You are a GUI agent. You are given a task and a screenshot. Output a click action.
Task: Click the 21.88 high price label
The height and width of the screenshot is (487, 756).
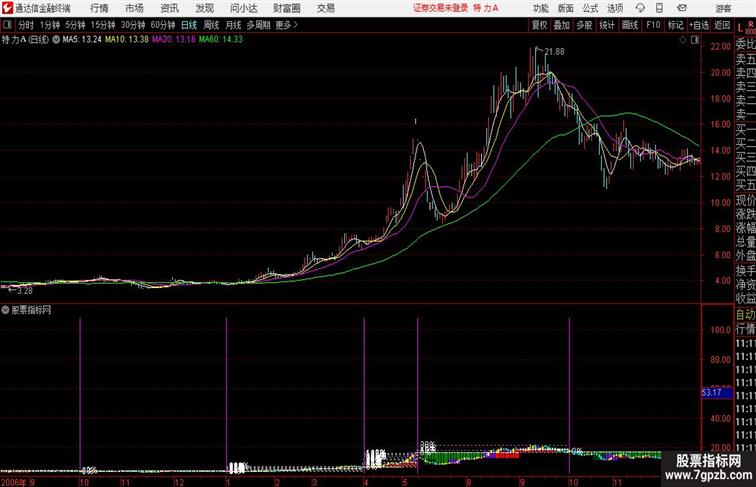(554, 52)
